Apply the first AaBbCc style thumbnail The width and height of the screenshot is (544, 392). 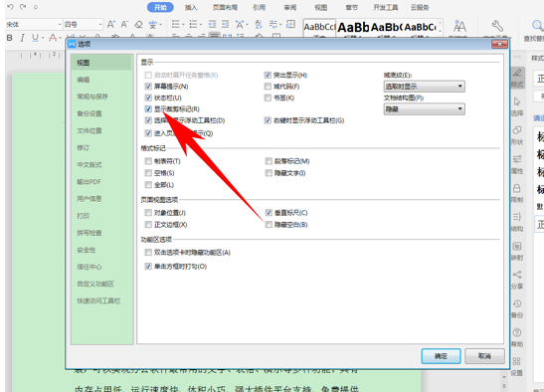pyautogui.click(x=319, y=28)
